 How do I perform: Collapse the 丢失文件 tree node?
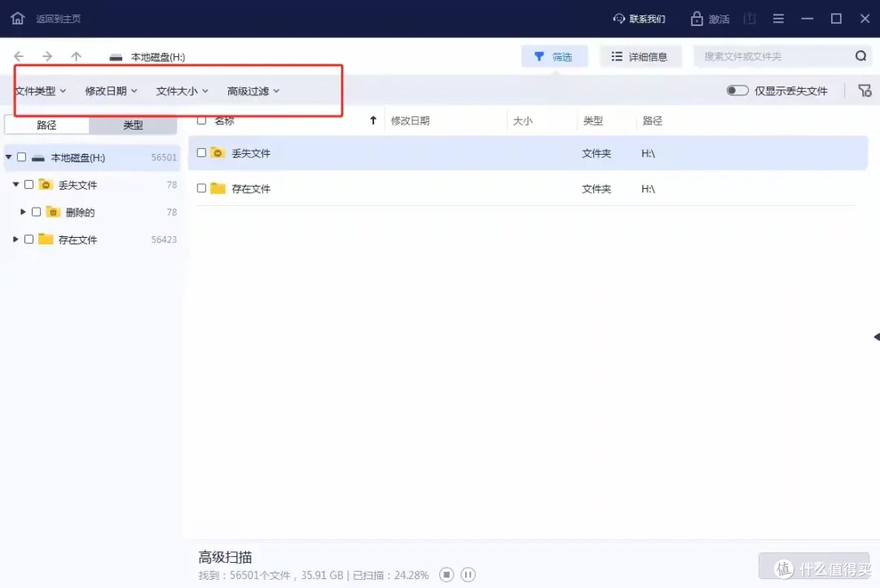pyautogui.click(x=15, y=184)
